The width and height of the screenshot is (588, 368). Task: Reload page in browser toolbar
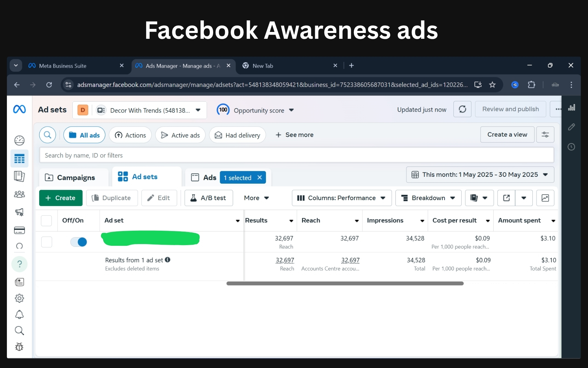49,85
